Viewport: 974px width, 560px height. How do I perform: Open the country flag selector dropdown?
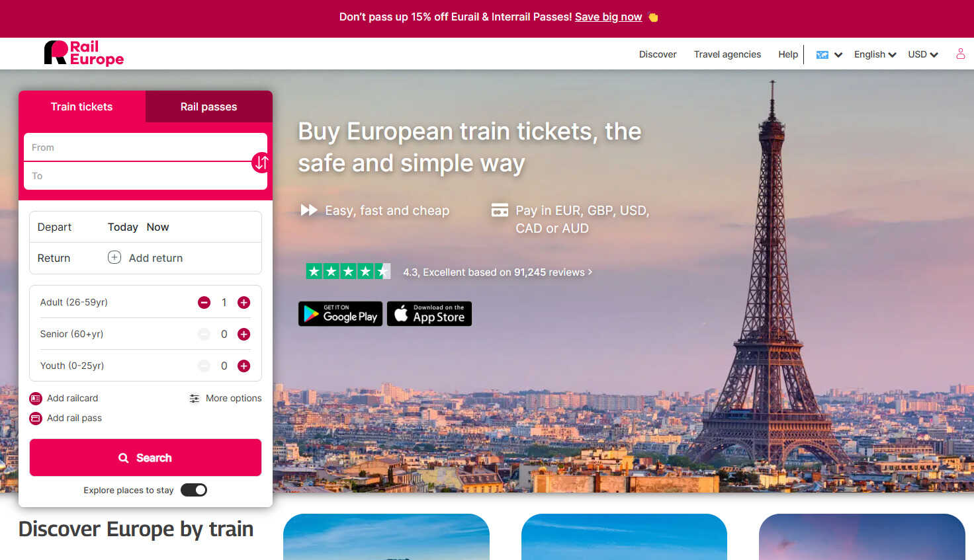coord(829,55)
